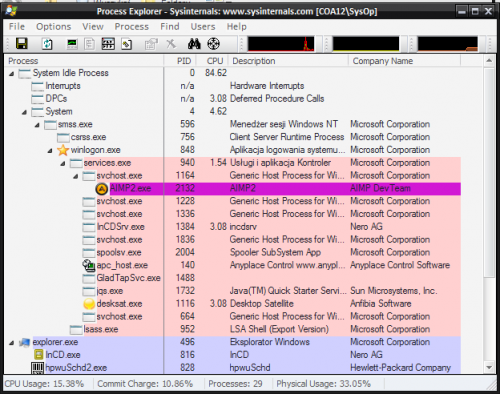
Task: Click the DLL/handle view toolbar icon
Action: click(127, 44)
